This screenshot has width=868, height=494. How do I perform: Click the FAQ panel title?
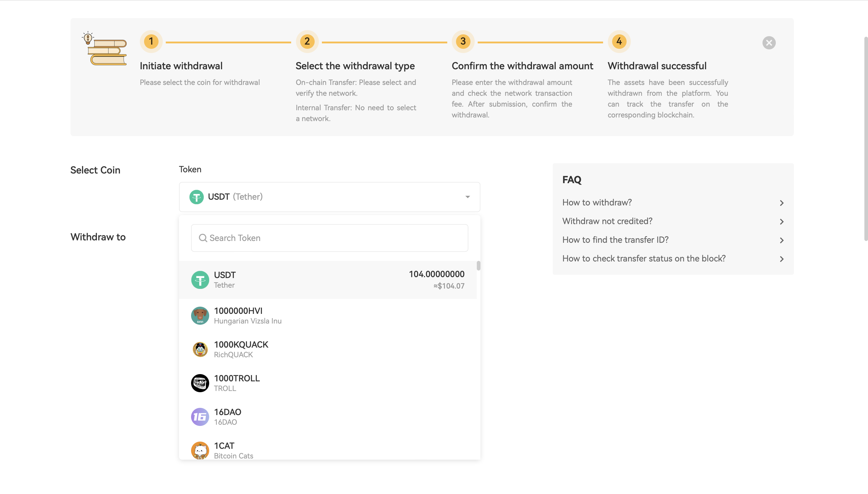[x=572, y=180]
